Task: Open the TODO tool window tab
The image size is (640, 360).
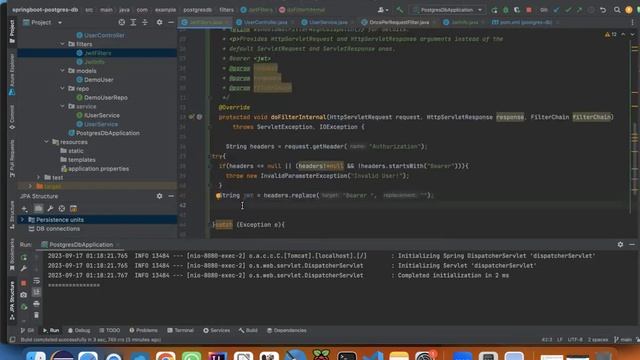Action: (x=109, y=330)
